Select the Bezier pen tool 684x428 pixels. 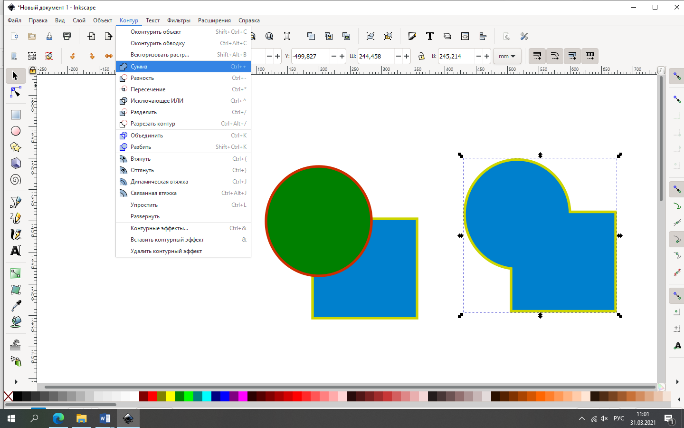[16, 202]
